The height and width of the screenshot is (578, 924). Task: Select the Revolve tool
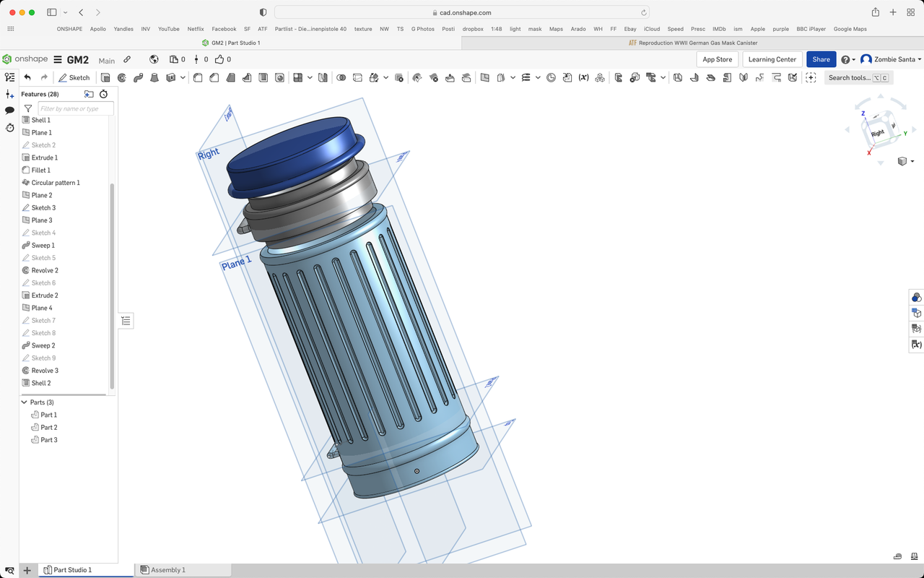[121, 77]
